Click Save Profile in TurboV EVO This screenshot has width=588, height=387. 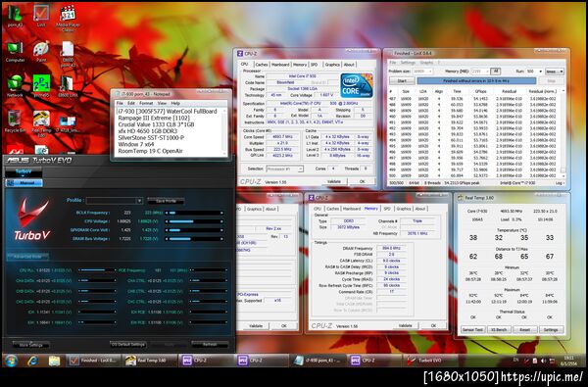(x=166, y=201)
